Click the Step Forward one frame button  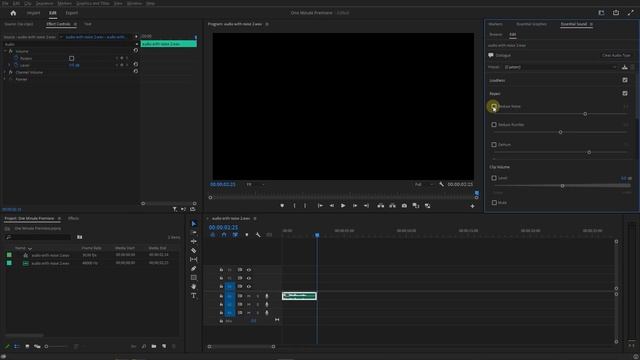(x=355, y=206)
